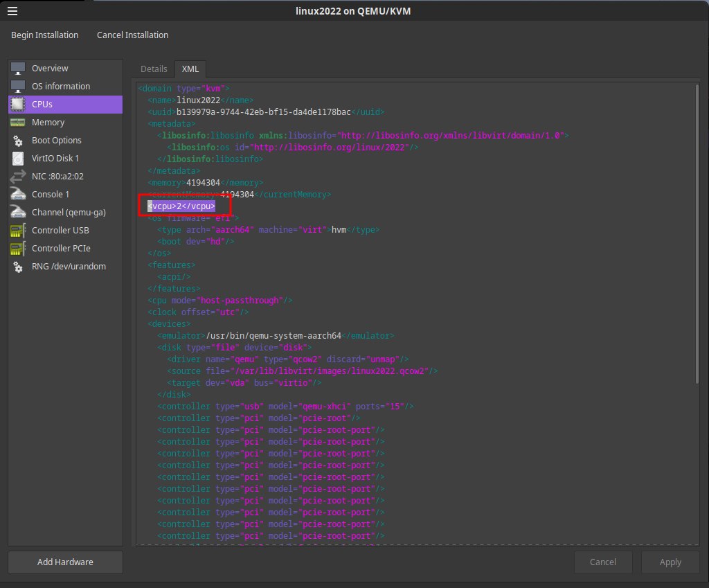Click the libosinfo:os id line
The width and height of the screenshot is (709, 588).
tap(293, 147)
